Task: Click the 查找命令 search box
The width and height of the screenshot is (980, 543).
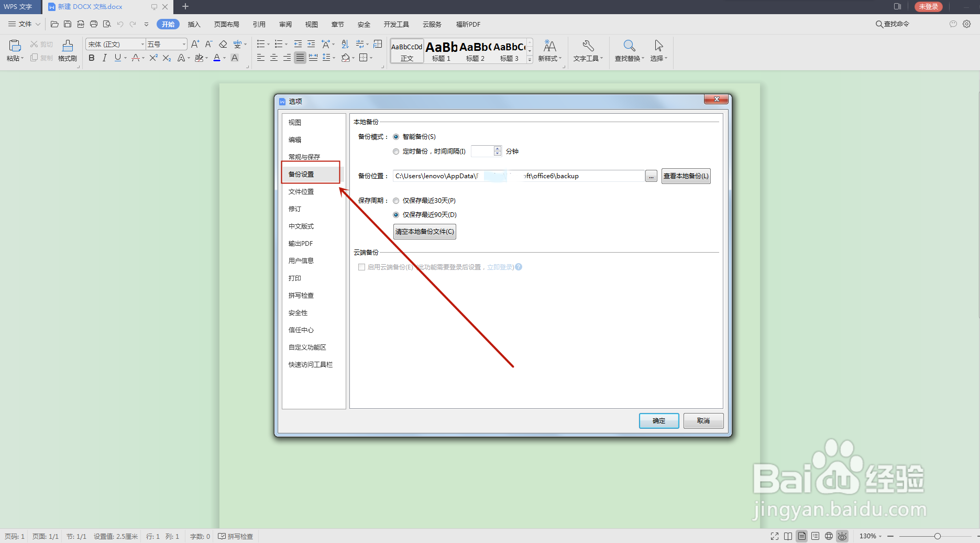Action: [893, 24]
